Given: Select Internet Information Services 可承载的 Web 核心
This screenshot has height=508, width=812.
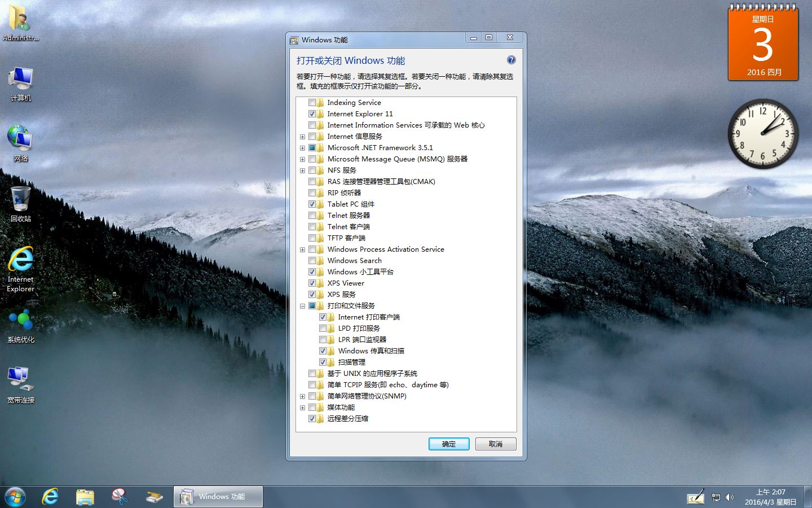Looking at the screenshot, I should (x=406, y=125).
